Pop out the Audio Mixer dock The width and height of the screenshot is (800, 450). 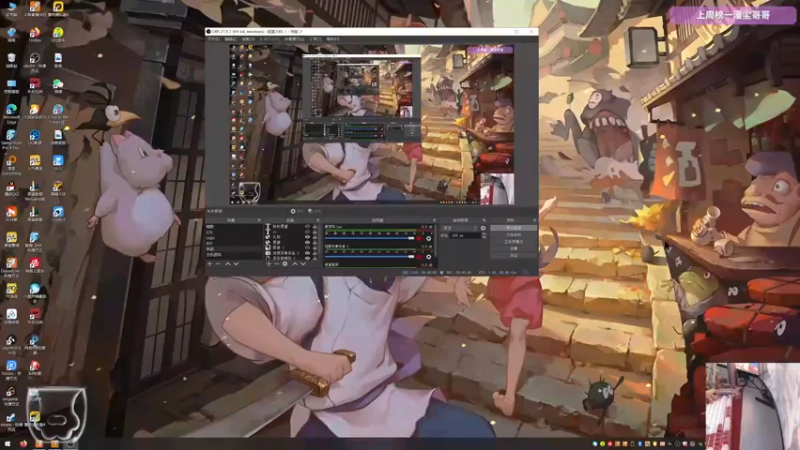point(434,220)
